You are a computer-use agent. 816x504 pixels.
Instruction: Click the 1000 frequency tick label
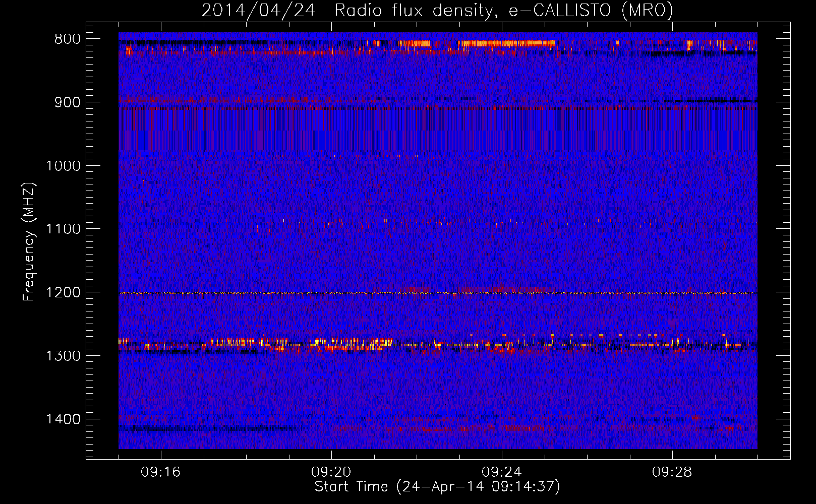click(x=64, y=166)
